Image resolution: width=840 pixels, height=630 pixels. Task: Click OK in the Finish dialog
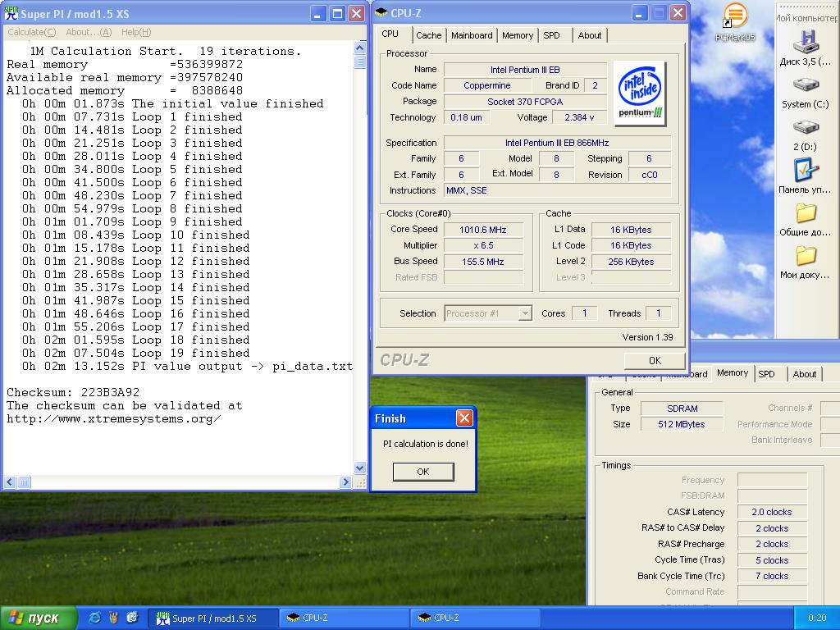coord(423,472)
